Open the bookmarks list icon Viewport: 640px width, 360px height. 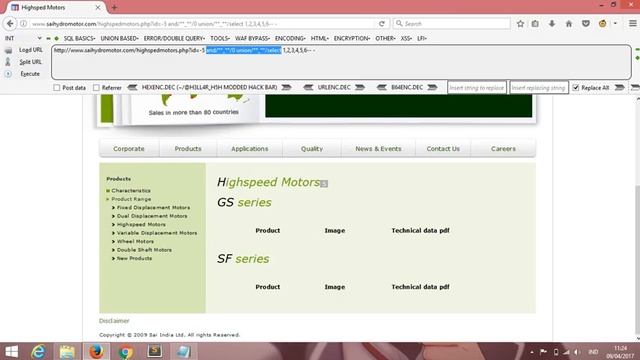tap(535, 24)
